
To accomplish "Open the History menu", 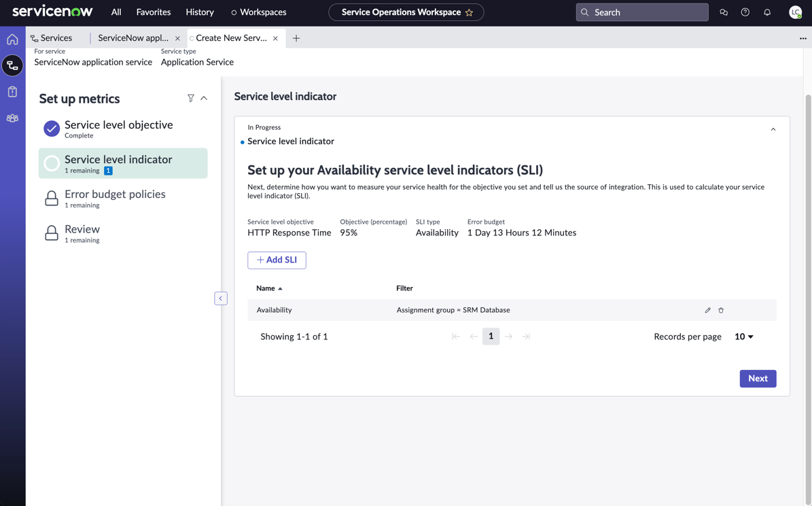I will coord(200,12).
